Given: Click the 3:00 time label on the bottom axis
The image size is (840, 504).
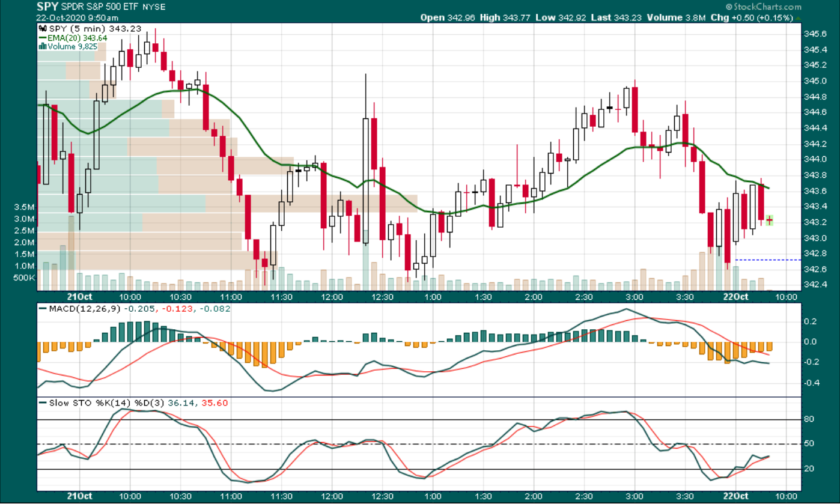Looking at the screenshot, I should (x=635, y=496).
